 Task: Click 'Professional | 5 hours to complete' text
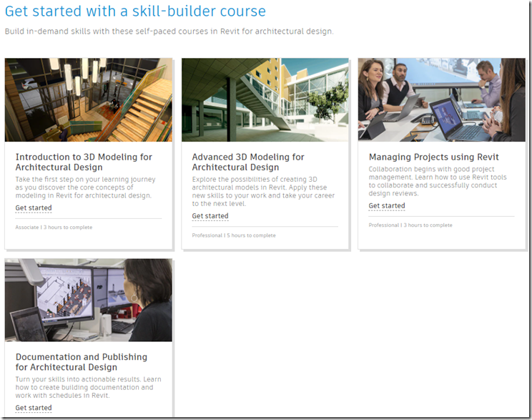click(x=234, y=235)
